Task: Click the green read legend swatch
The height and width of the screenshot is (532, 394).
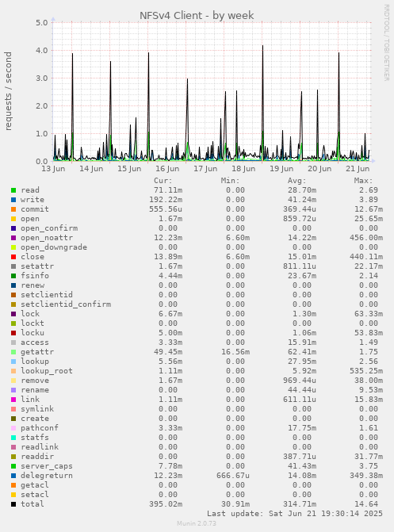Action: pos(13,190)
